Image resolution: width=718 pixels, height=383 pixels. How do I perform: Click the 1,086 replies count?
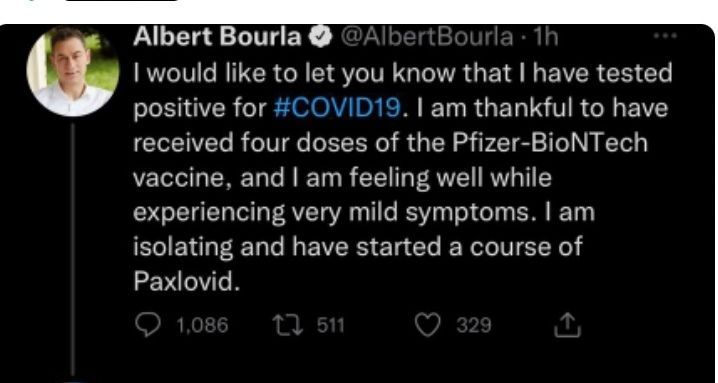[202, 326]
